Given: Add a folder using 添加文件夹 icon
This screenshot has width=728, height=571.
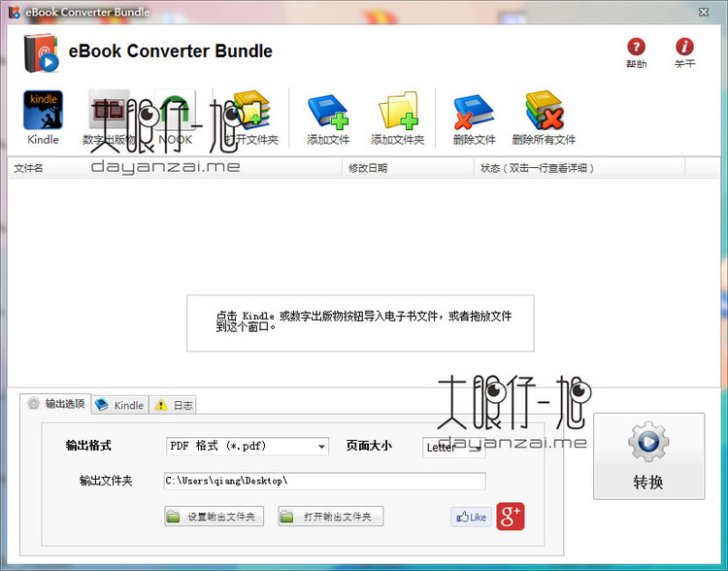Looking at the screenshot, I should (x=398, y=112).
